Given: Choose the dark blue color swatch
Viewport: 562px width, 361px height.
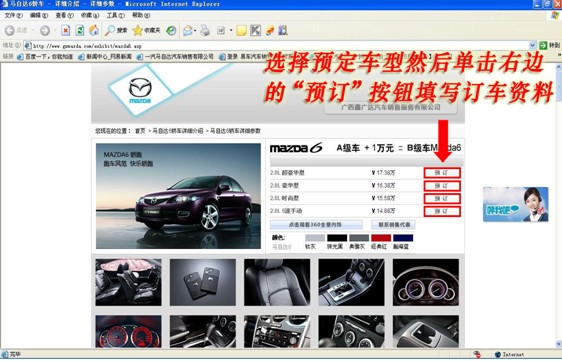Looking at the screenshot, I should coord(403,238).
